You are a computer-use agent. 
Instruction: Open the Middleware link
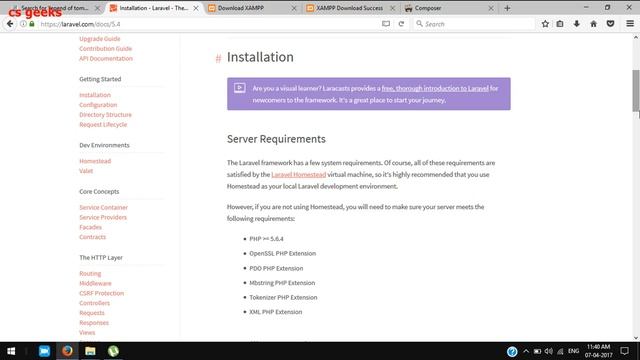click(95, 283)
